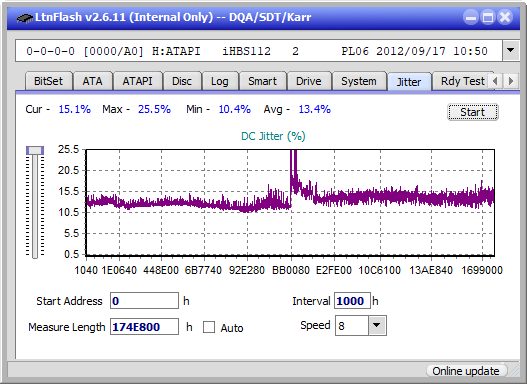Click the LtnFlash chip icon in title bar
Viewport: 527px width, 384px height.
25,17
